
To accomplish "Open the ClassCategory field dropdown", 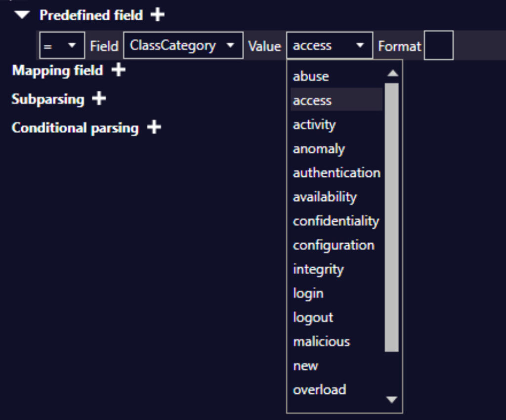I will point(183,45).
